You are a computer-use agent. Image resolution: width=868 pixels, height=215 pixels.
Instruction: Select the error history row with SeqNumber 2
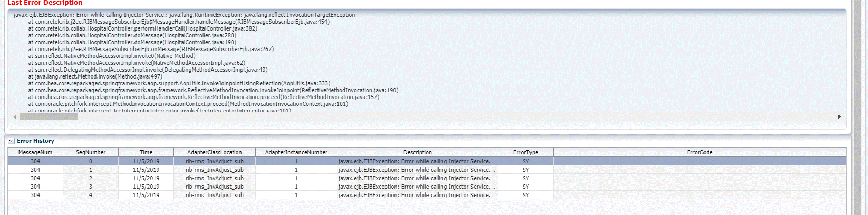pos(427,178)
